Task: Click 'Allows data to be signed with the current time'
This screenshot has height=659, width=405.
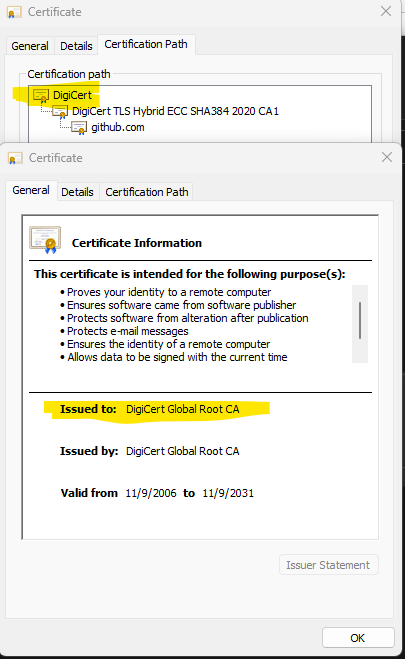Action: (x=177, y=357)
